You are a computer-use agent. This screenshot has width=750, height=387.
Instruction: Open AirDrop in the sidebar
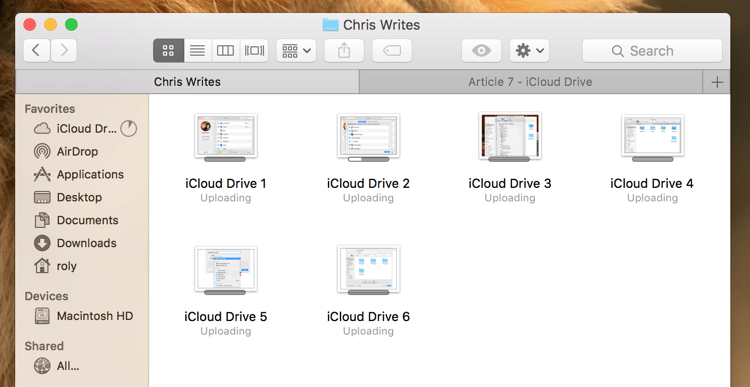coord(77,151)
